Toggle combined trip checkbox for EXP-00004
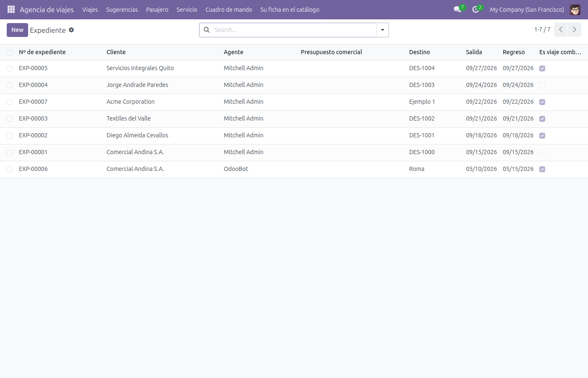 [542, 85]
